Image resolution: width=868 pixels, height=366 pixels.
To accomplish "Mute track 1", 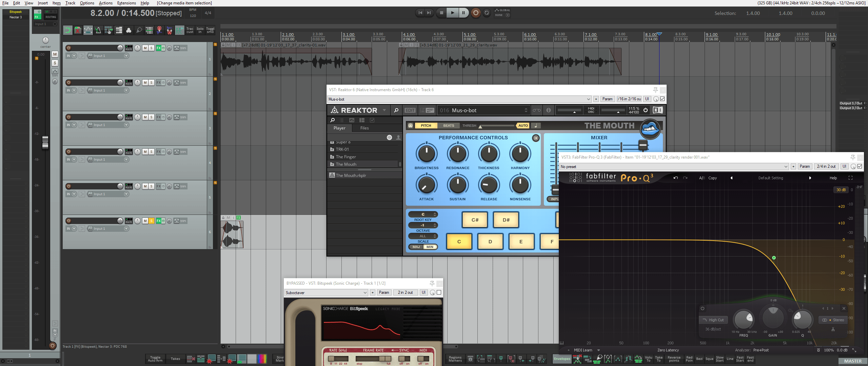I will (x=145, y=48).
